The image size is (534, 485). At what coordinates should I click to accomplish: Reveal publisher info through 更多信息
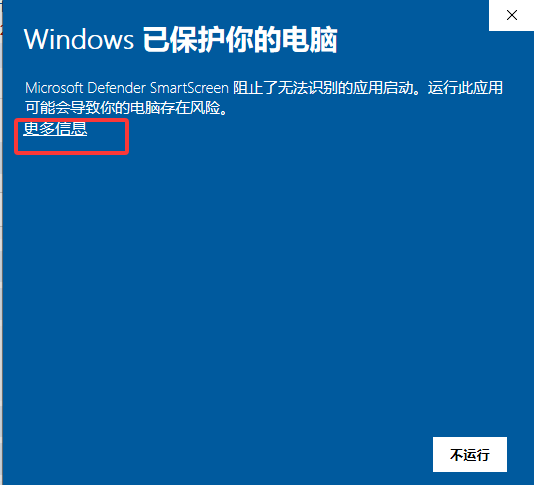55,129
